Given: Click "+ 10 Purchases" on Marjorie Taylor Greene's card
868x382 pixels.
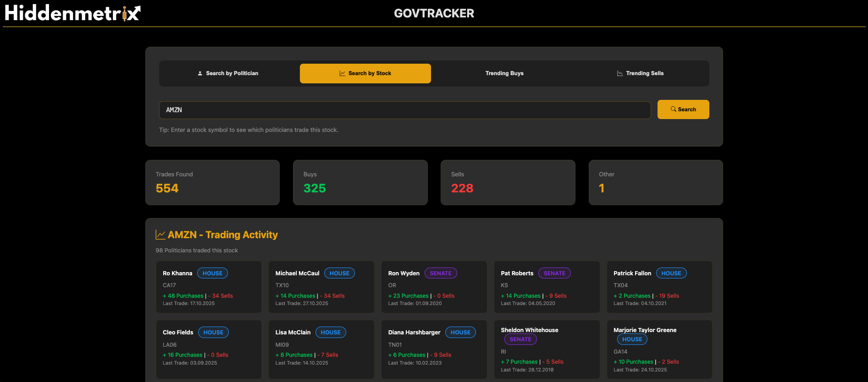Looking at the screenshot, I should pos(633,362).
